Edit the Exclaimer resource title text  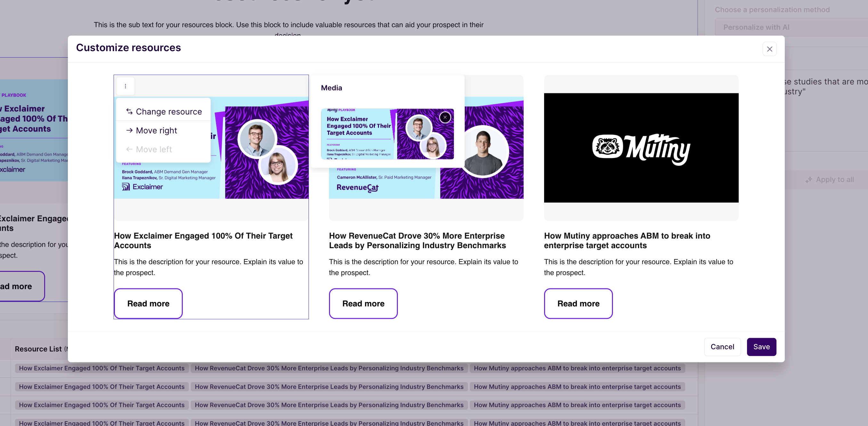coord(203,241)
